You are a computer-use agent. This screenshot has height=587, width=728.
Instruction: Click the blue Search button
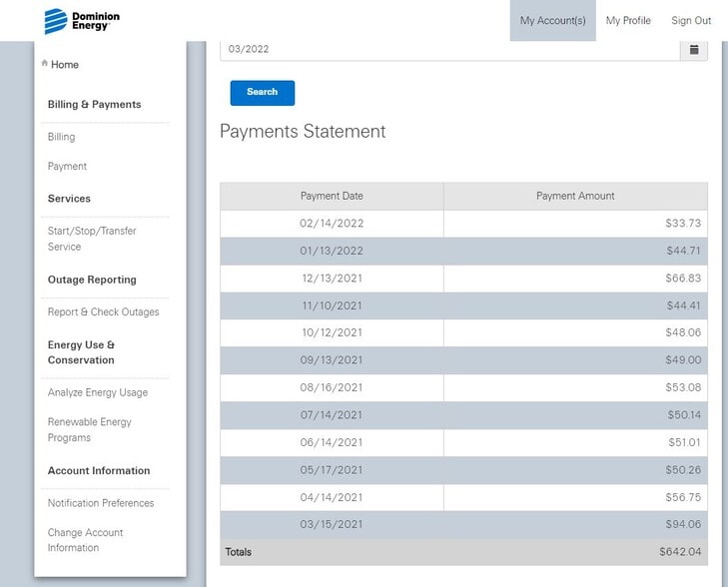click(263, 93)
